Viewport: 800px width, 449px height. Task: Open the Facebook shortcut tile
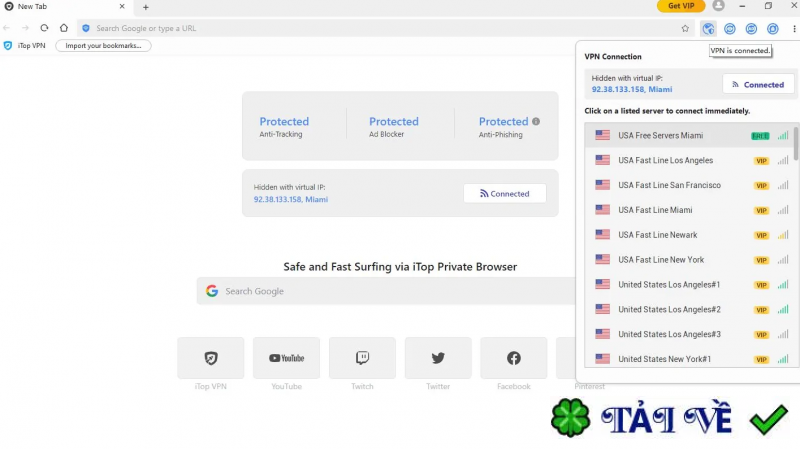pos(513,358)
